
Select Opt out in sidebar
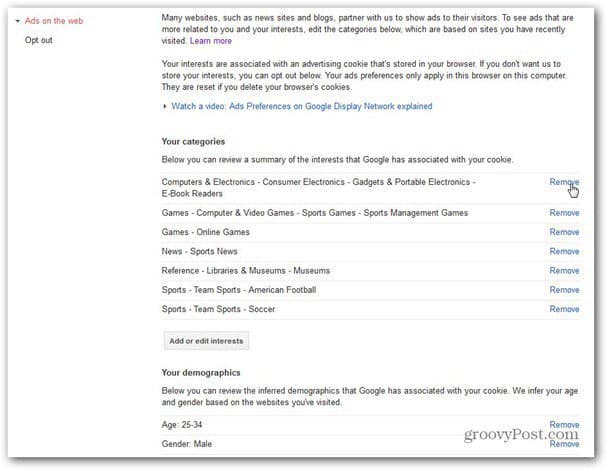pos(39,40)
